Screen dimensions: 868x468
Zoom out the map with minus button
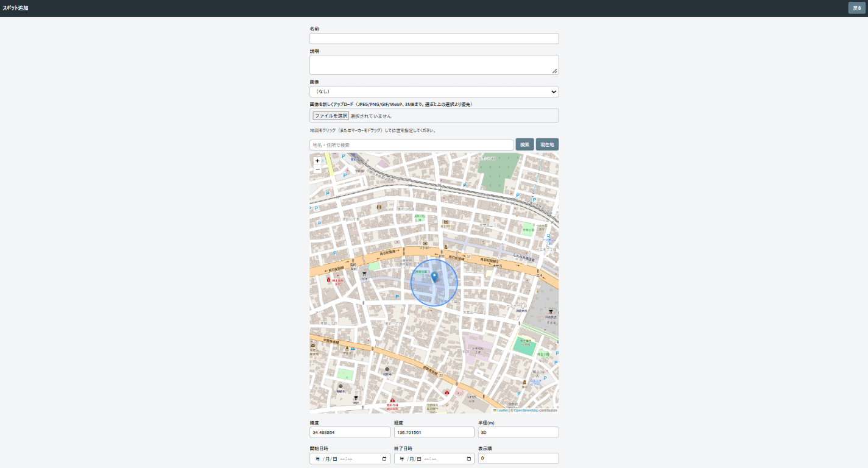tap(317, 169)
